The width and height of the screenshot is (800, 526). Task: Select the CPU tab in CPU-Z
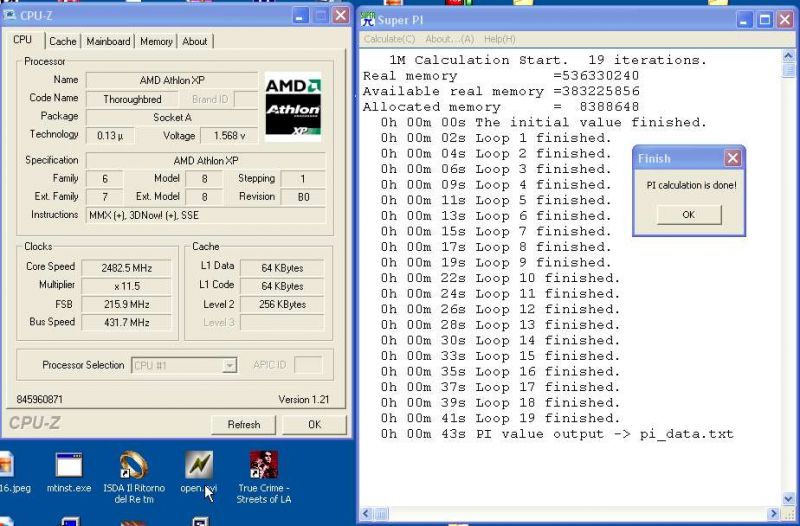click(23, 40)
